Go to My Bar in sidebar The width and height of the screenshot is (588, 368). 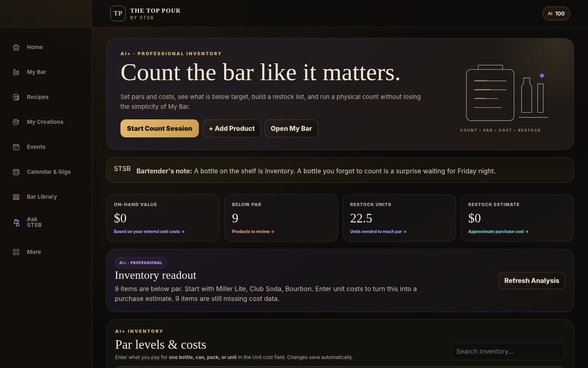pos(36,72)
